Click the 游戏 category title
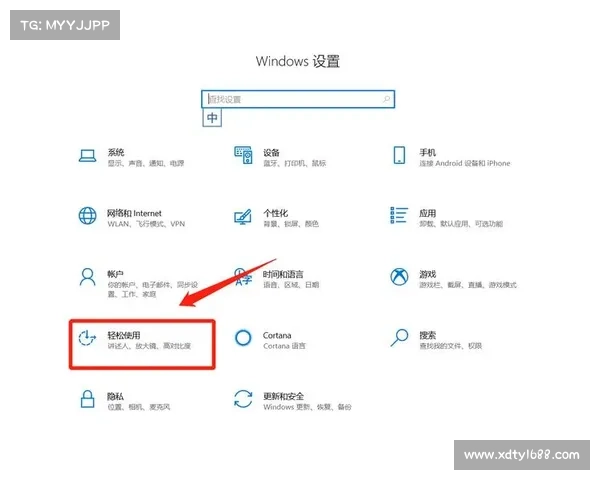The height and width of the screenshot is (480, 600). (427, 274)
